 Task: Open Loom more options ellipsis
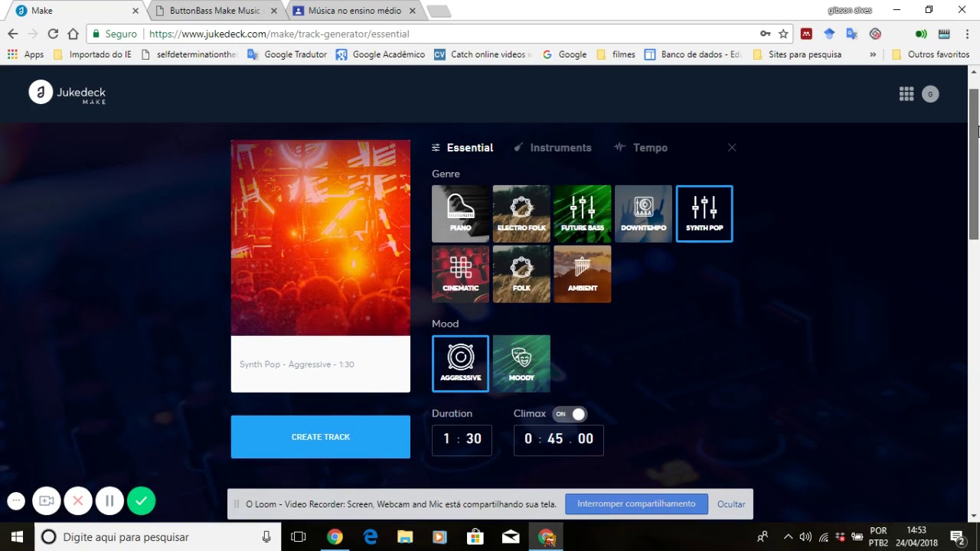[16, 501]
